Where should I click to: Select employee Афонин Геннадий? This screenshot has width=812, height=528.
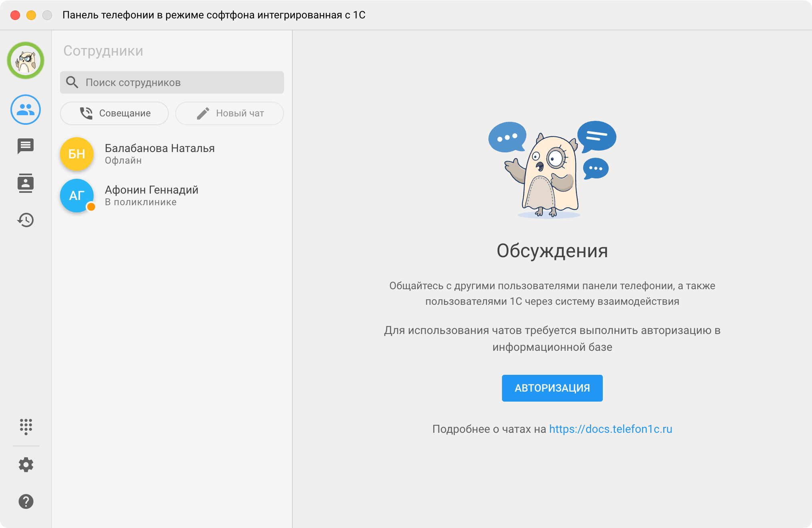tap(172, 196)
